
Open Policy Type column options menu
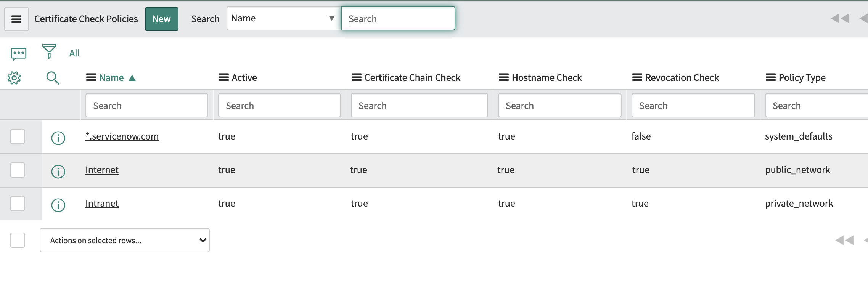pyautogui.click(x=770, y=77)
